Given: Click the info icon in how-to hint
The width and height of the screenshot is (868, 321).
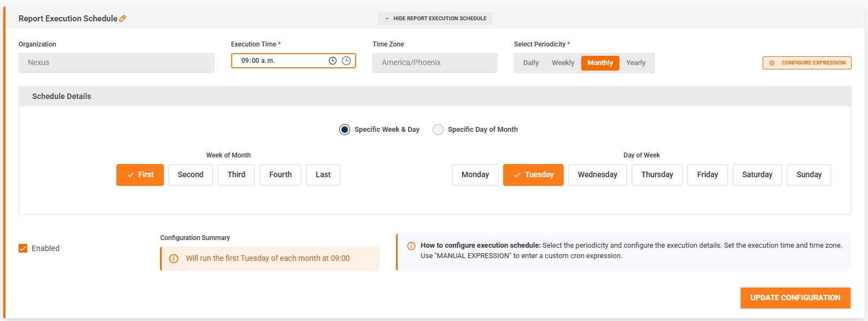Looking at the screenshot, I should 411,246.
